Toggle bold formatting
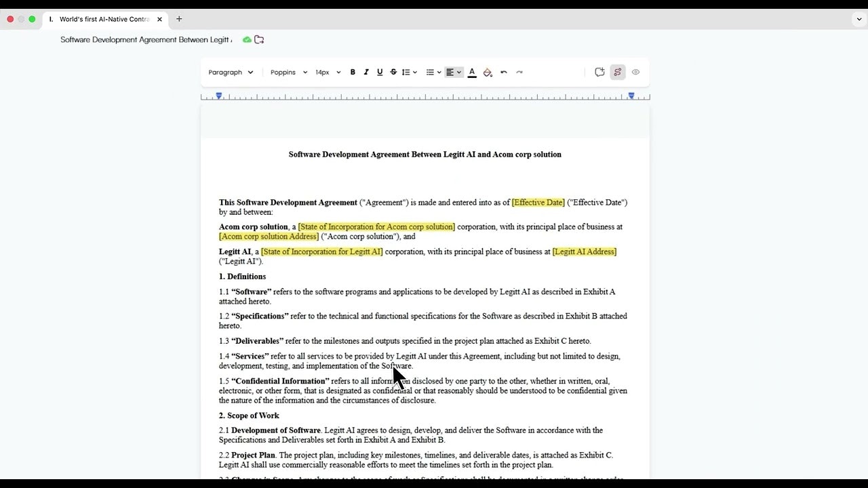 (x=353, y=72)
